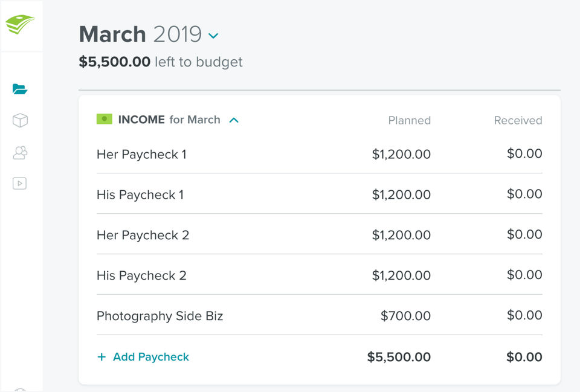Collapse the Income for March section
The height and width of the screenshot is (392, 580).
coord(234,120)
